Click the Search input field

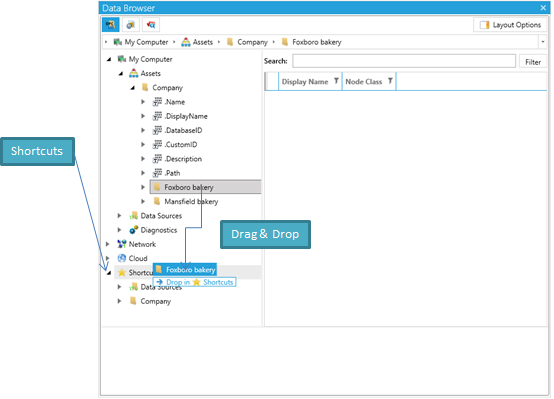404,61
